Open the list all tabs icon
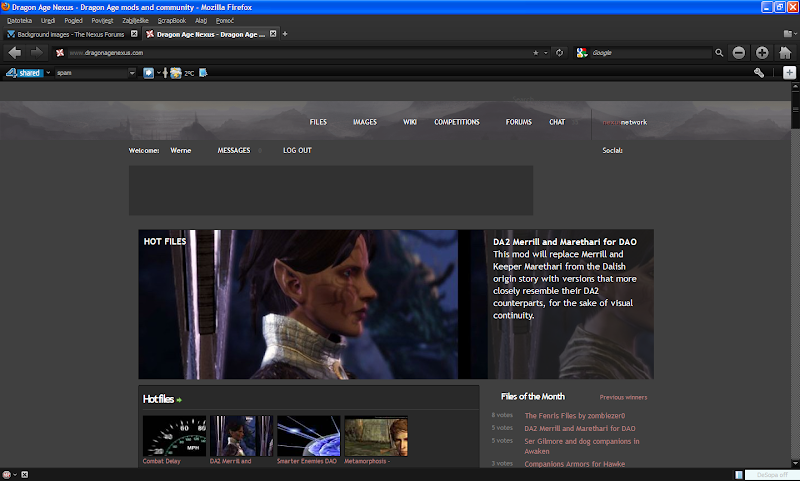This screenshot has height=481, width=800. tap(790, 34)
